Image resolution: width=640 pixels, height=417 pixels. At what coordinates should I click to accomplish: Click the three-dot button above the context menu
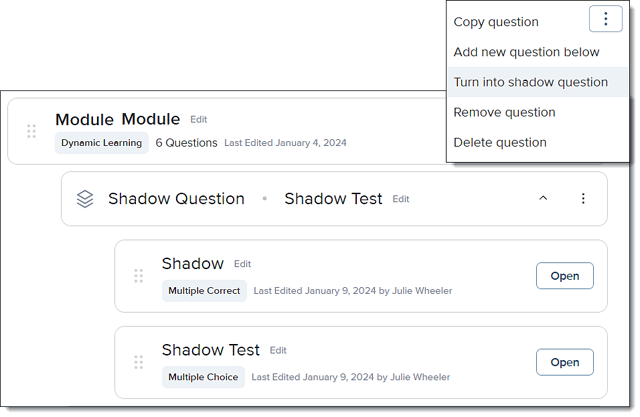605,19
